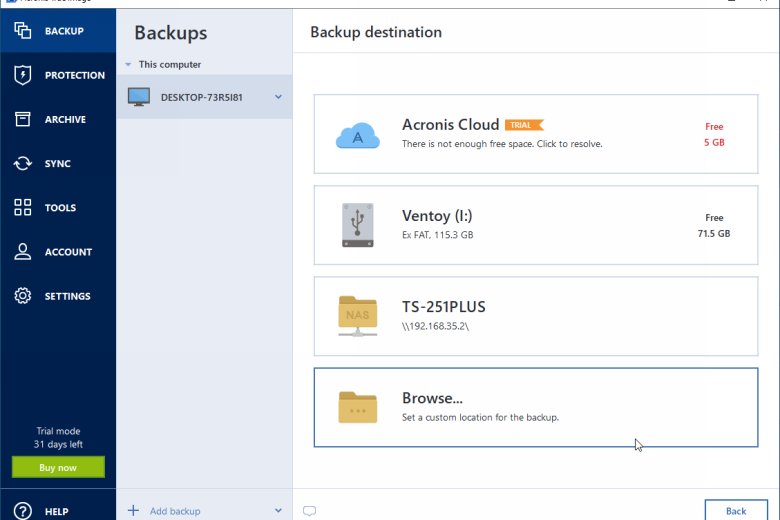Screen dimensions: 780x520
Task: Click the plus icon beside Add backup
Action: tap(133, 511)
